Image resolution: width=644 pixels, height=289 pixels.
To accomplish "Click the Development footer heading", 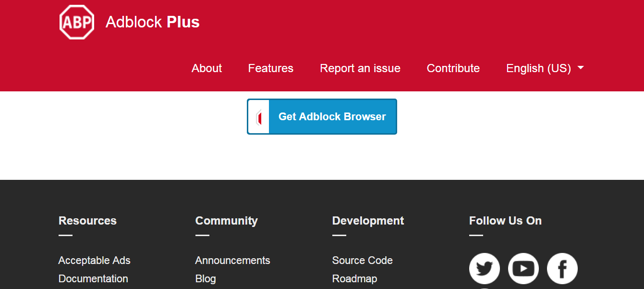I will point(368,221).
